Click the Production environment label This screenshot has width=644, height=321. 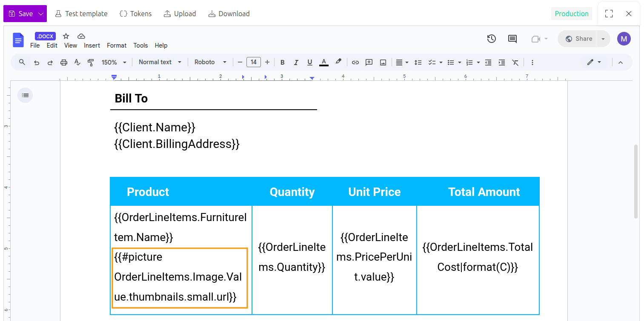572,13
